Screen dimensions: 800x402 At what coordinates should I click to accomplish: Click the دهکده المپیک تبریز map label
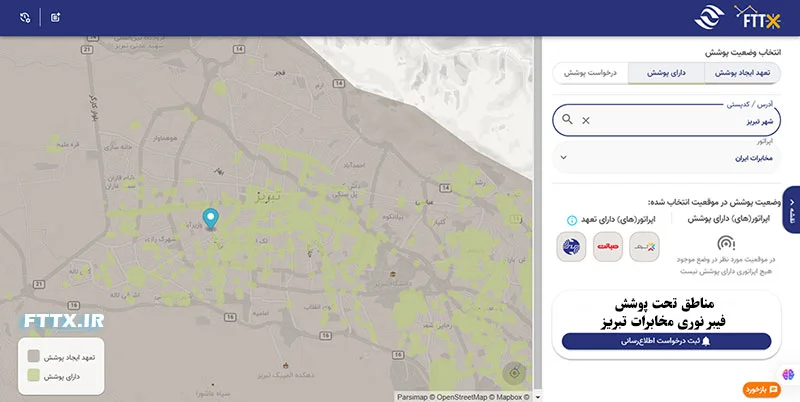coord(286,375)
